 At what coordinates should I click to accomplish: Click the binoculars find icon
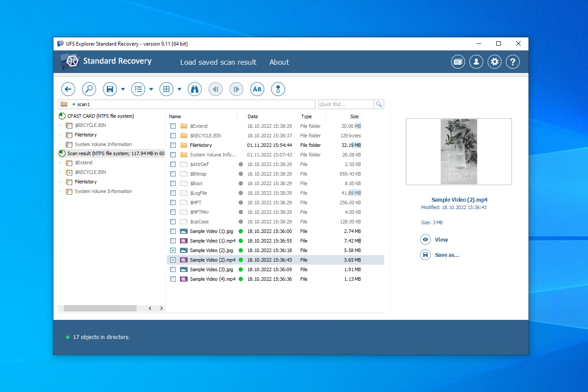[195, 89]
